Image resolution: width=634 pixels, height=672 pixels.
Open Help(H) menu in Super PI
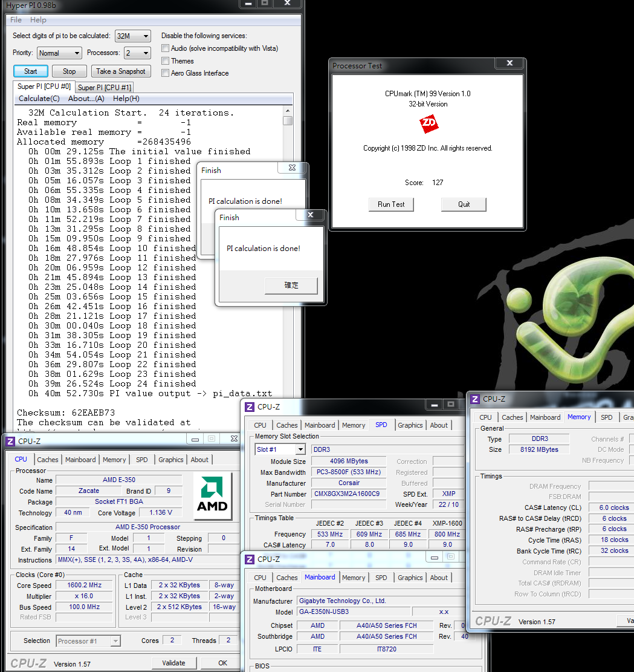(126, 99)
